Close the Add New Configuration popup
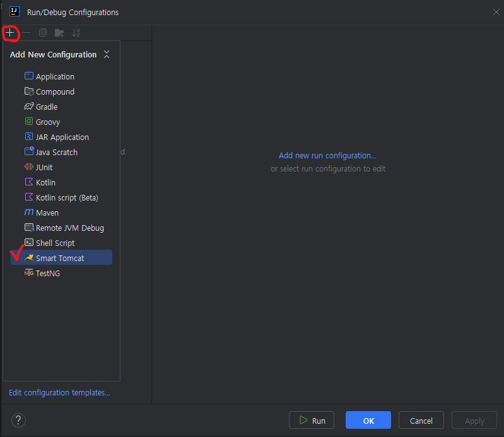 point(107,54)
